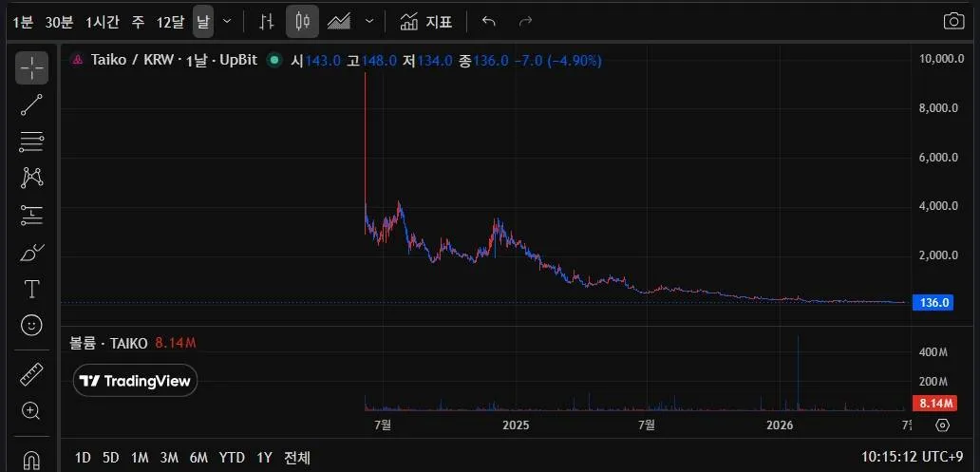The height and width of the screenshot is (472, 980).
Task: Click the 2026 time axis label
Action: [779, 425]
